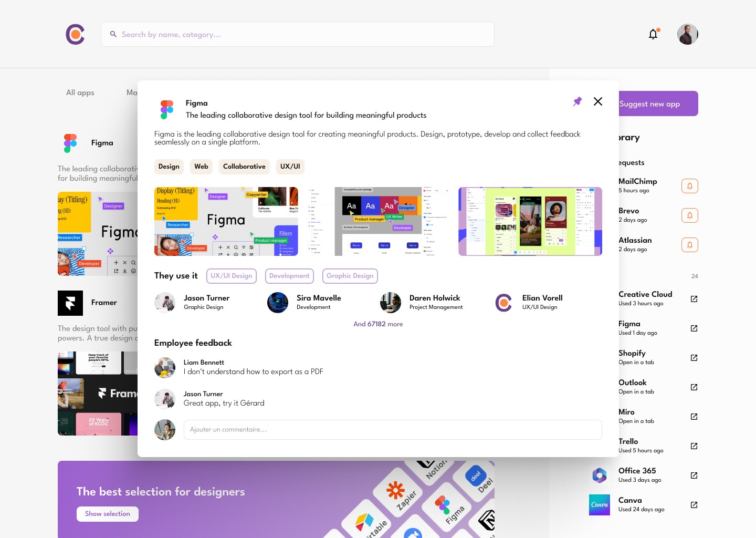
Task: Filter users by UX/UI Design
Action: point(232,276)
